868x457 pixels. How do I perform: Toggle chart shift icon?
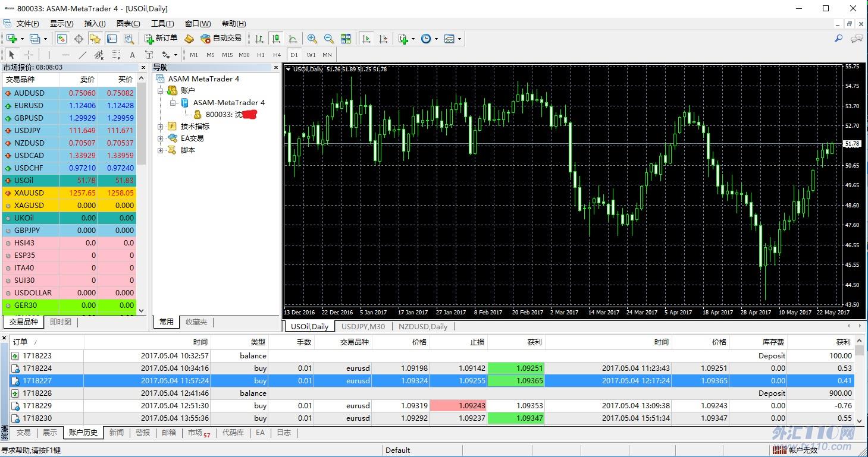point(383,39)
